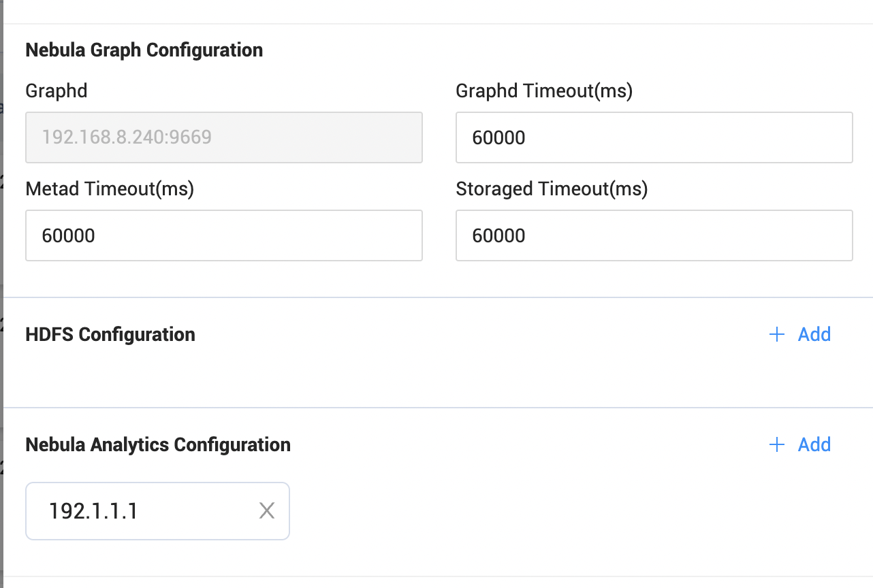This screenshot has height=588, width=873.
Task: Click the Graphd Timeout(ms) input field
Action: (x=654, y=137)
